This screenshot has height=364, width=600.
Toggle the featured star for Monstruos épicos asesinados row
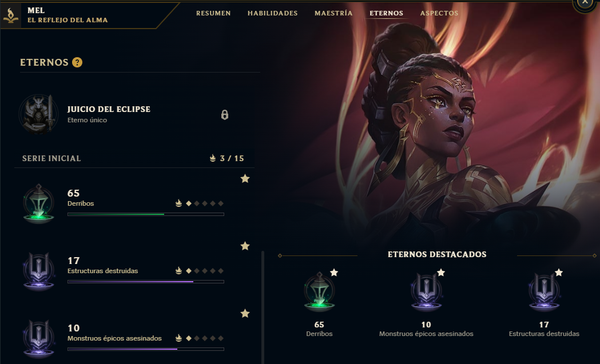click(x=245, y=314)
